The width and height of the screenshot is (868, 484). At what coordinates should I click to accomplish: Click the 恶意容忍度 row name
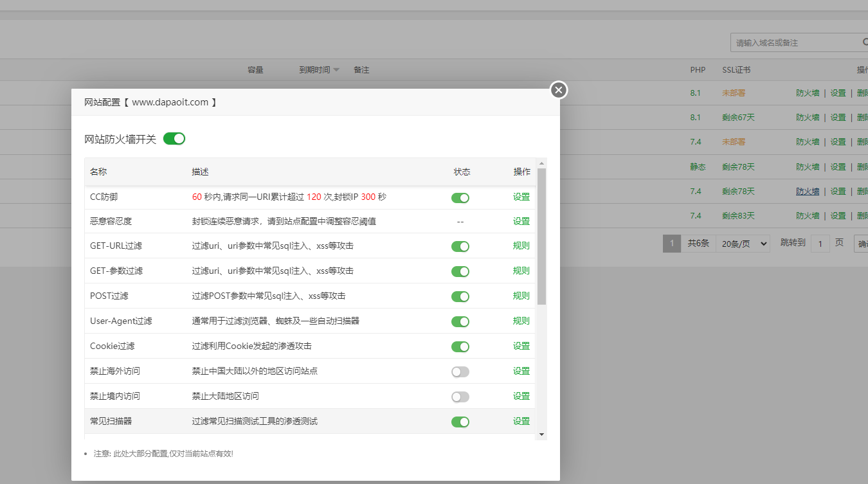[111, 221]
